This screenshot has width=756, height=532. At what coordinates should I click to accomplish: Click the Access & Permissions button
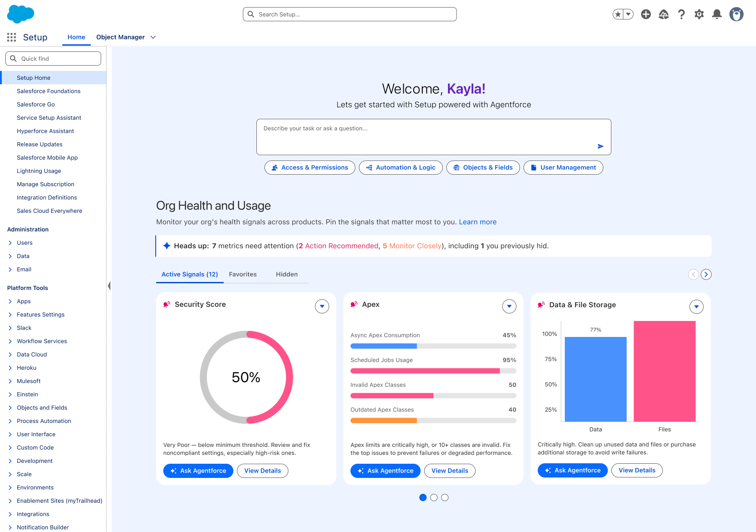tap(310, 168)
